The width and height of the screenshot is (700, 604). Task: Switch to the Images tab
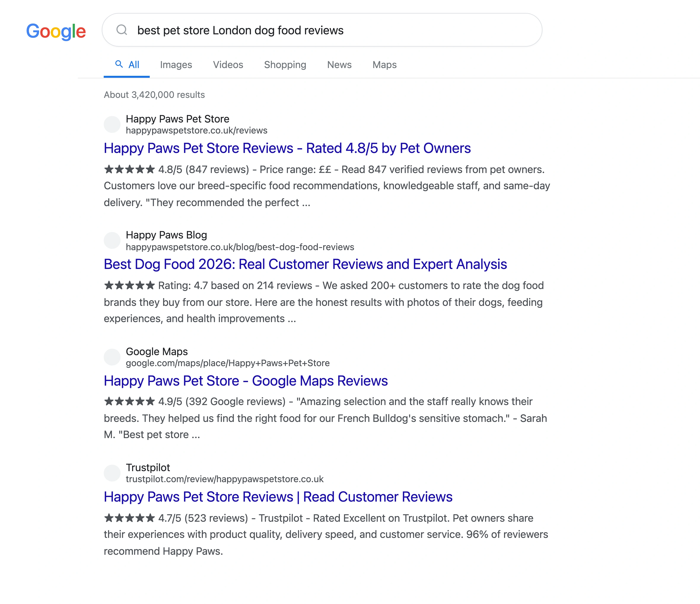coord(176,65)
